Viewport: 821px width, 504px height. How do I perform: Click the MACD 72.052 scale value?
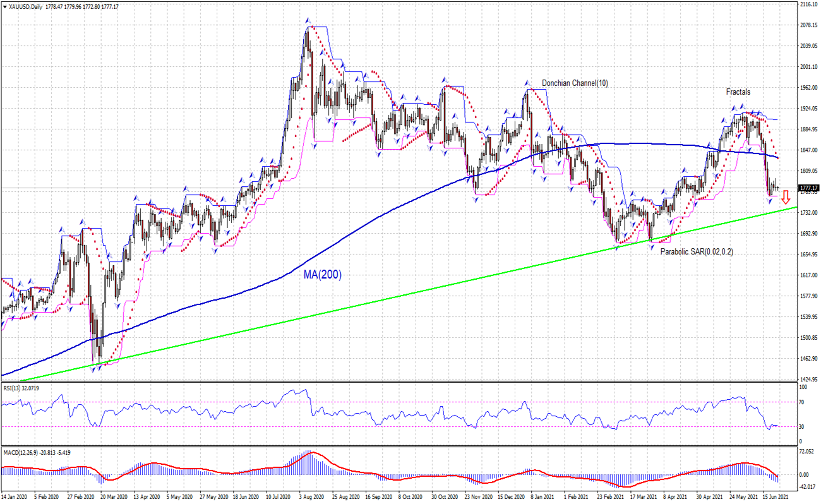(806, 453)
